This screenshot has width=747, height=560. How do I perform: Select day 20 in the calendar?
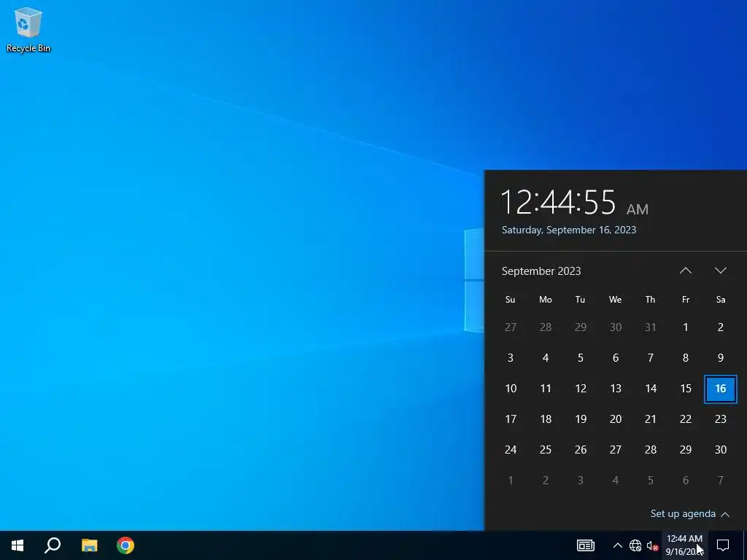(x=616, y=419)
